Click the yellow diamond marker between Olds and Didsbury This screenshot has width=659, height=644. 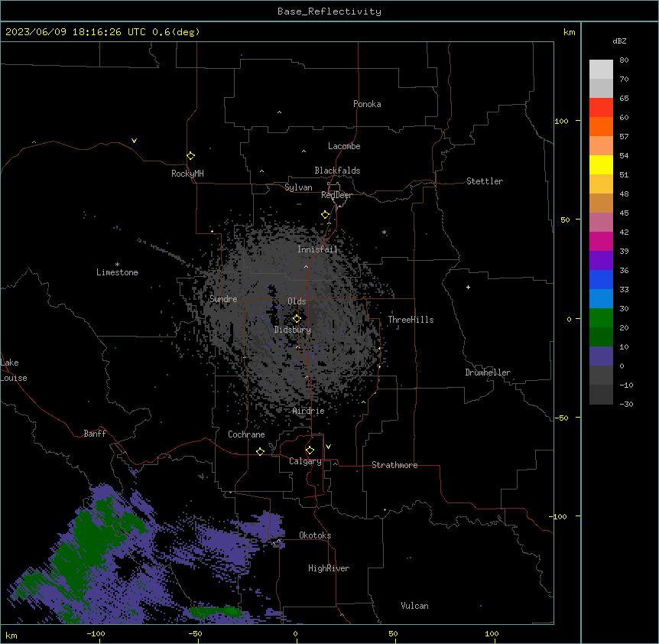[x=297, y=319]
